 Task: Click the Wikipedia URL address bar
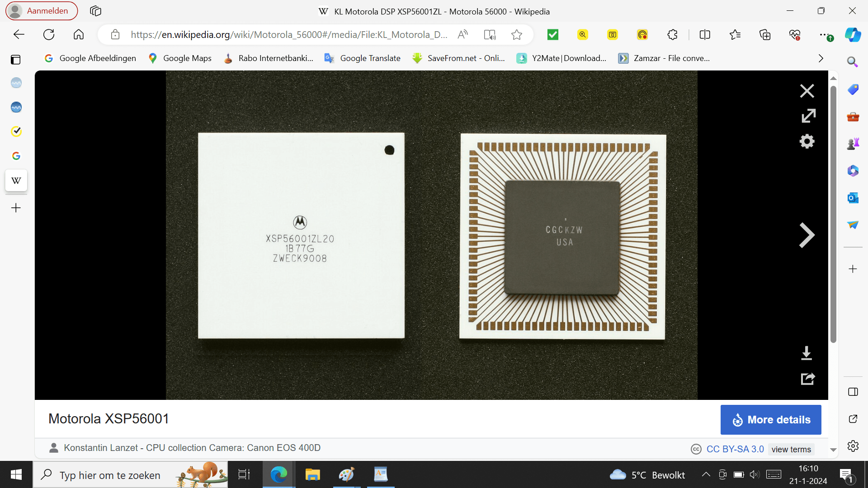(x=289, y=35)
